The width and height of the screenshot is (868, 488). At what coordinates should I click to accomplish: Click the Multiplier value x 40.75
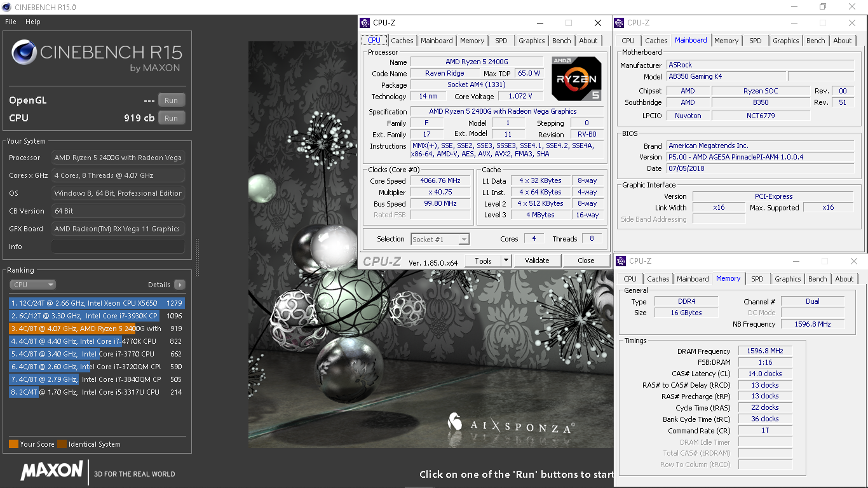(x=440, y=192)
